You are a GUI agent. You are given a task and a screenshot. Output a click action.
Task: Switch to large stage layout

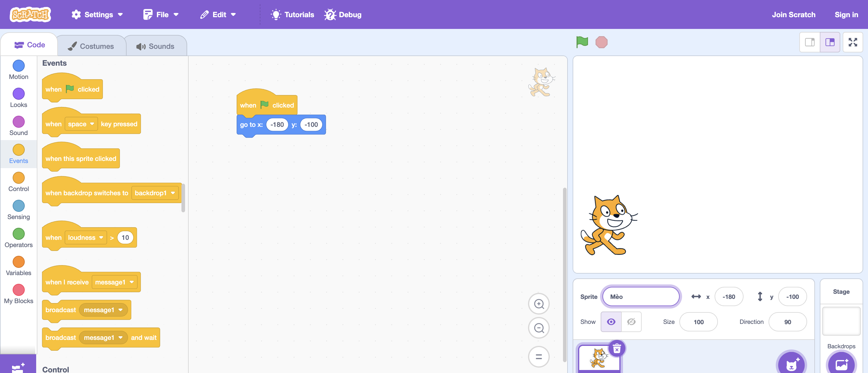point(830,42)
